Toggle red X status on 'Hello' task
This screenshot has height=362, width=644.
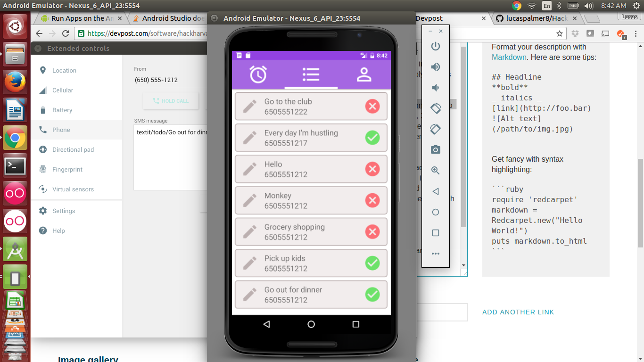pyautogui.click(x=372, y=169)
